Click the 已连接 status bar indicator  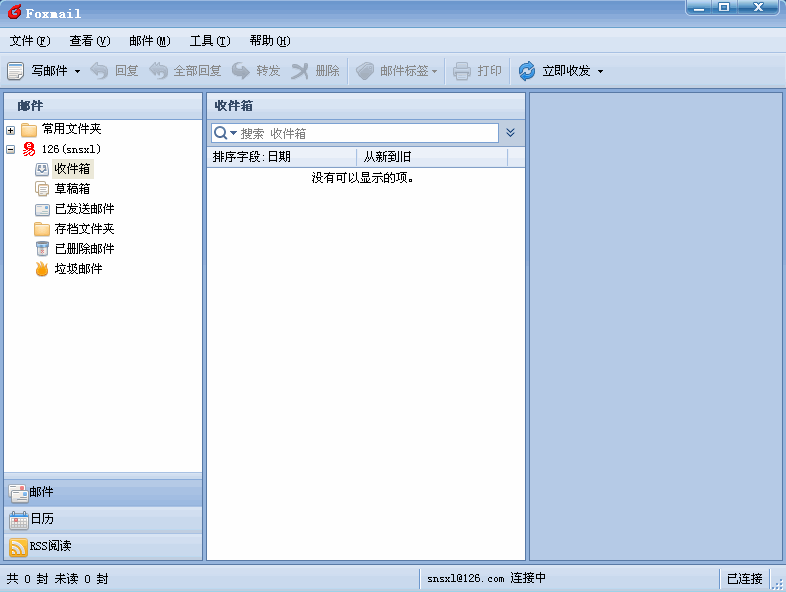click(x=744, y=579)
